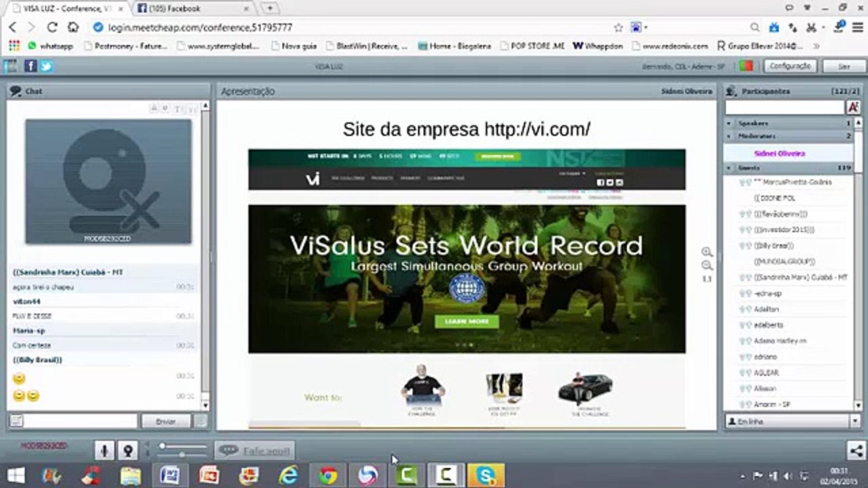Switch to the Facebook browser tab
Viewport: 868px width, 488px height.
(193, 8)
